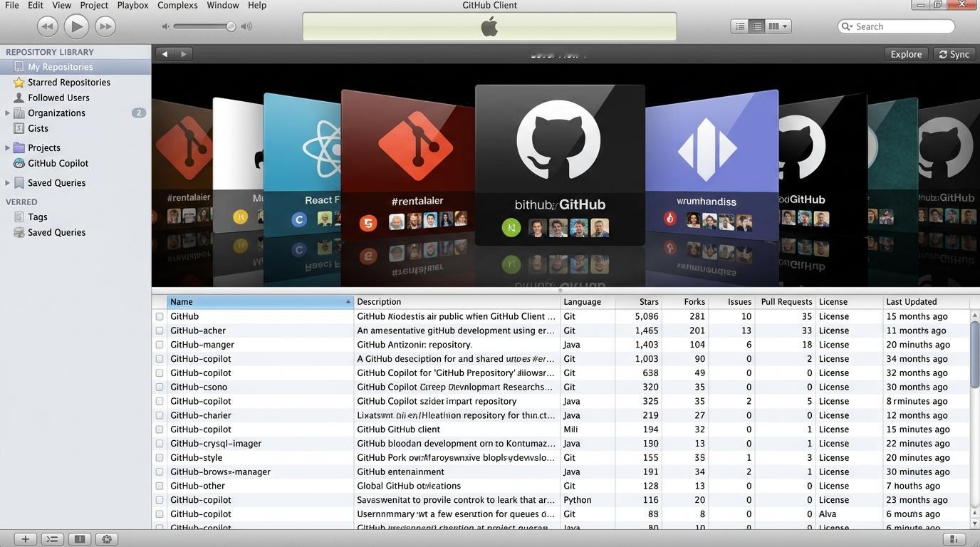Click the Apple logo in the status display
Image resolution: width=980 pixels, height=547 pixels.
[489, 27]
